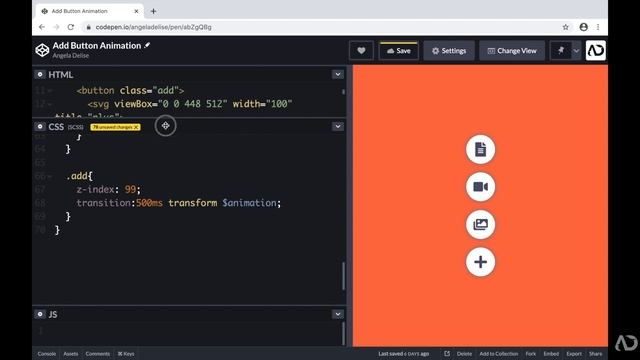Image resolution: width=640 pixels, height=360 pixels.
Task: Share this pen
Action: [x=596, y=353]
